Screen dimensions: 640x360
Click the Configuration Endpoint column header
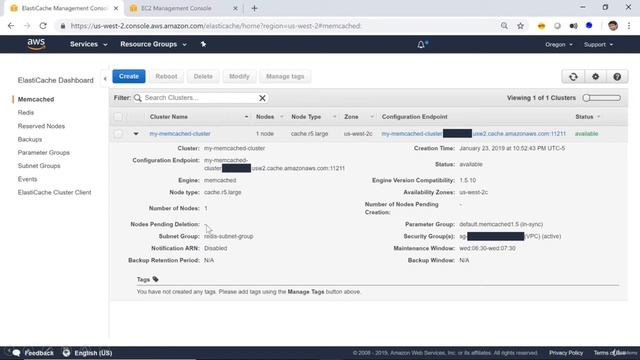pyautogui.click(x=414, y=117)
